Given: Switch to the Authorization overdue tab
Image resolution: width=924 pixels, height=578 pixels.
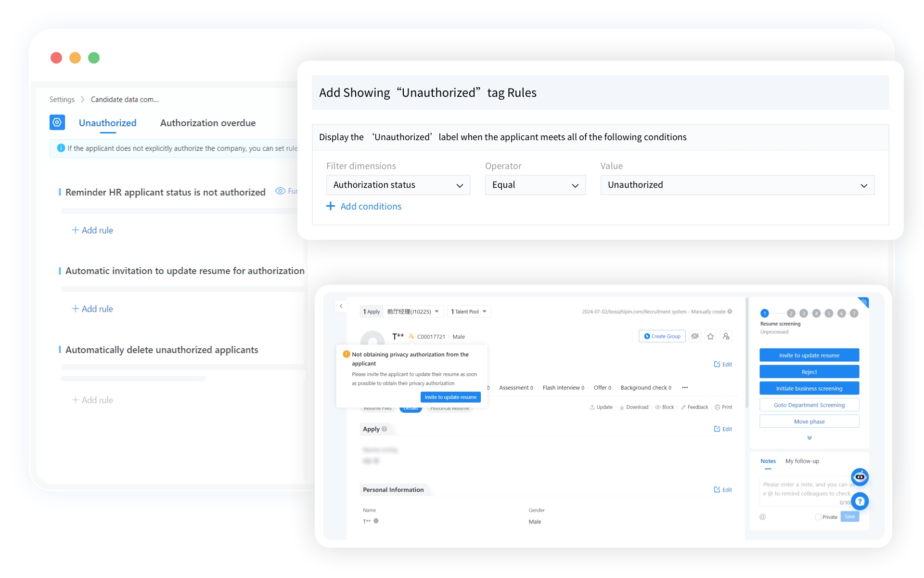Looking at the screenshot, I should click(208, 123).
